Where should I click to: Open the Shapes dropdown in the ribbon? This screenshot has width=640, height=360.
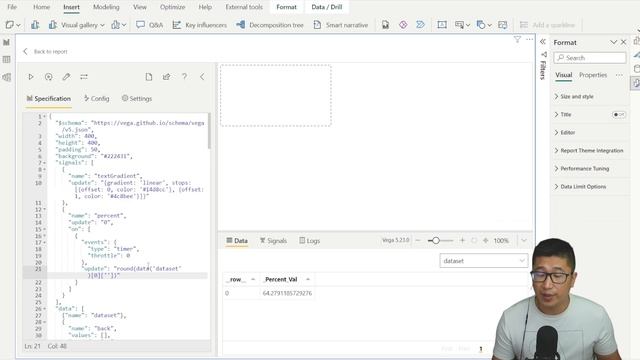pyautogui.click(x=484, y=25)
